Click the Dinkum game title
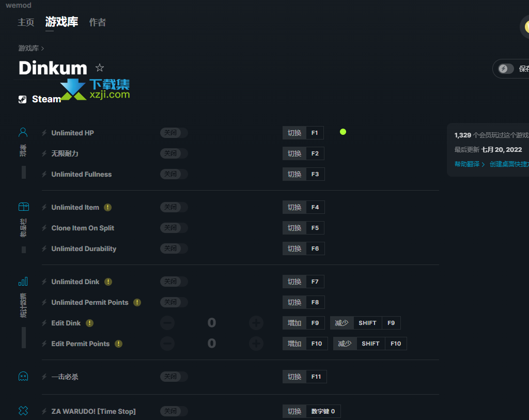 (x=53, y=68)
